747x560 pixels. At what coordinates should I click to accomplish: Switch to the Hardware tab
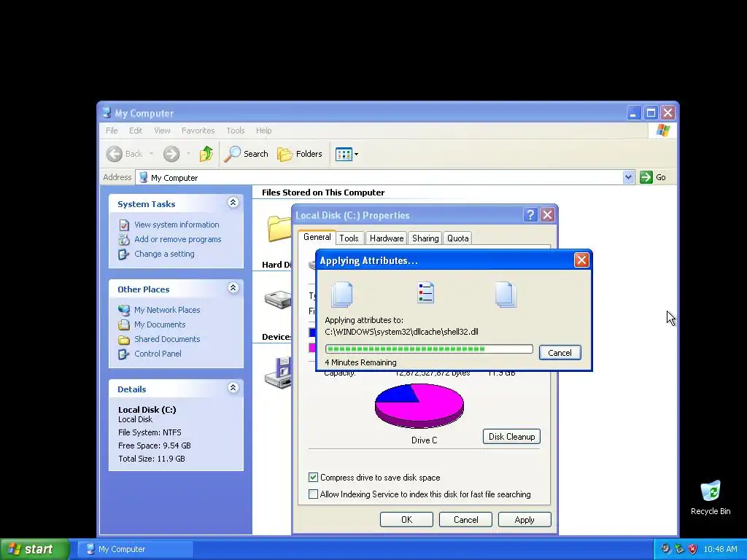(x=387, y=238)
